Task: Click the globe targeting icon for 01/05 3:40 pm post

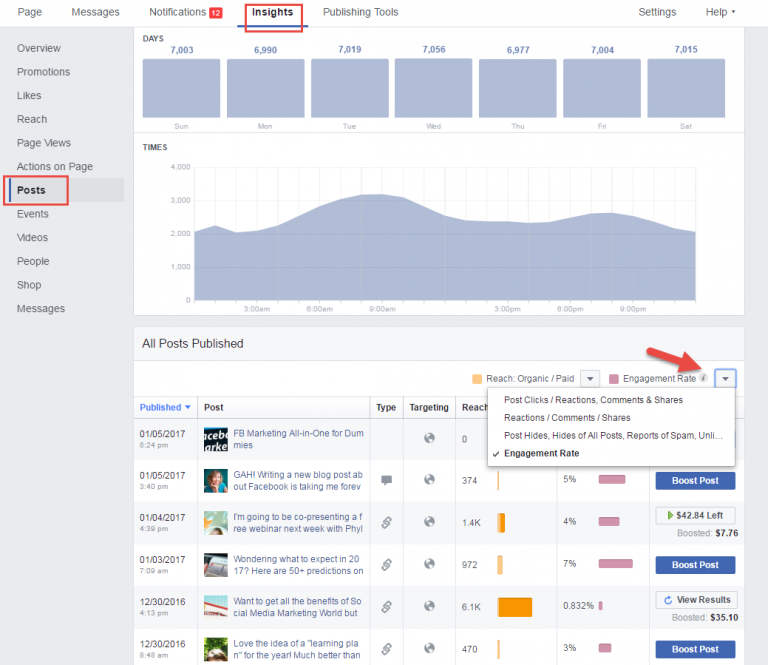Action: (x=429, y=479)
